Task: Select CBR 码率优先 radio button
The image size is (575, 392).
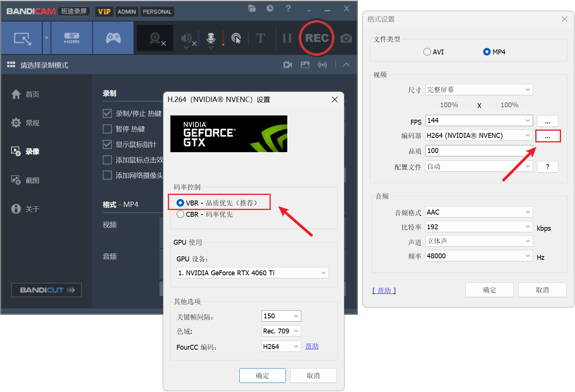Action: [180, 214]
